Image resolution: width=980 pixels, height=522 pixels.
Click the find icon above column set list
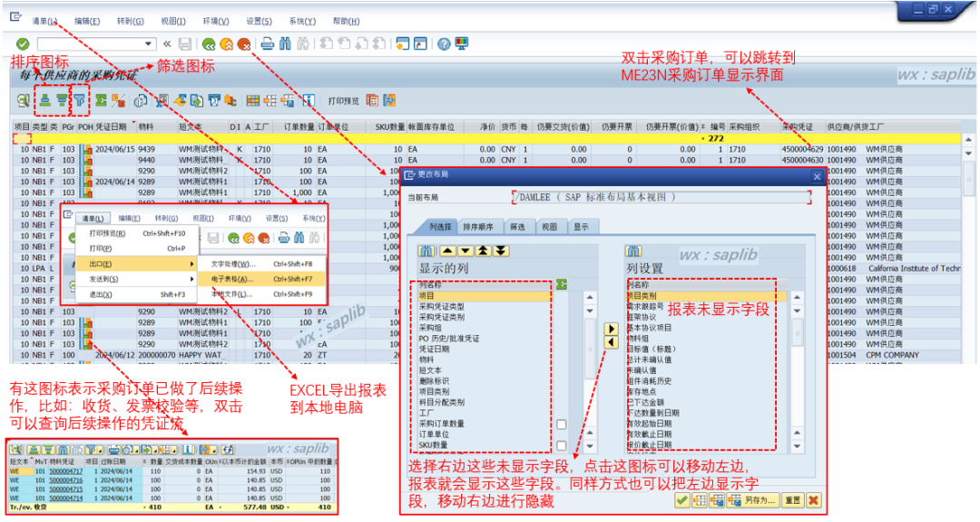click(633, 251)
